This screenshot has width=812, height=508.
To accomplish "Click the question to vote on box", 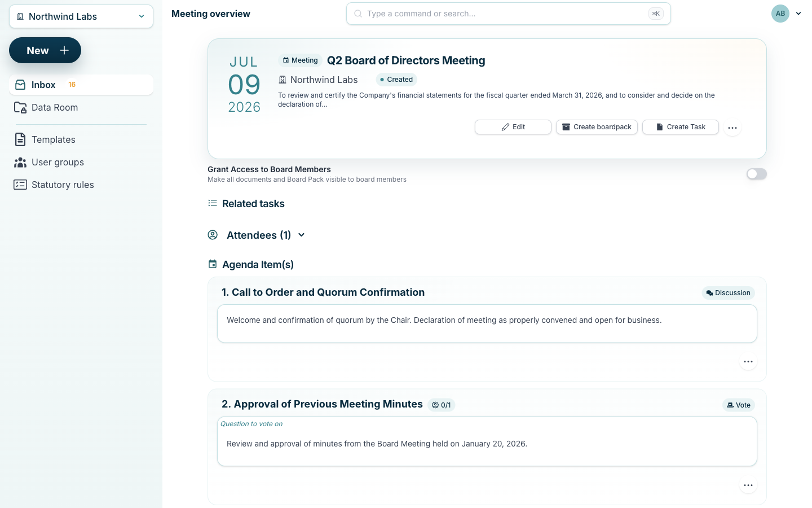I will 487,441.
